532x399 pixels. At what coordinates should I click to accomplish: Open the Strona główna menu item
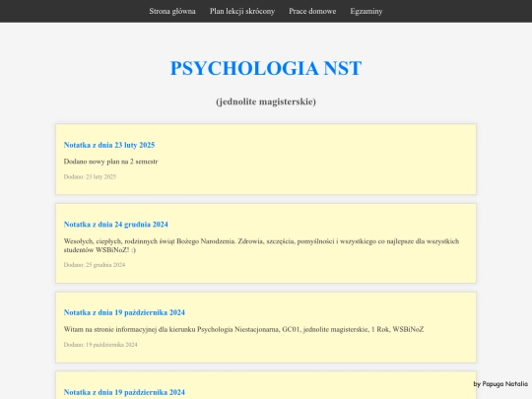click(x=172, y=11)
